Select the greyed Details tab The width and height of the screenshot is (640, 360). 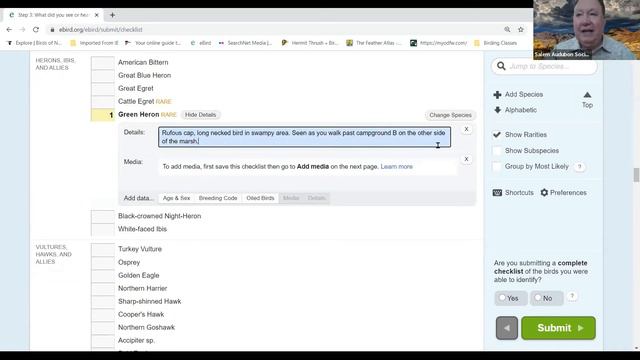tap(316, 198)
